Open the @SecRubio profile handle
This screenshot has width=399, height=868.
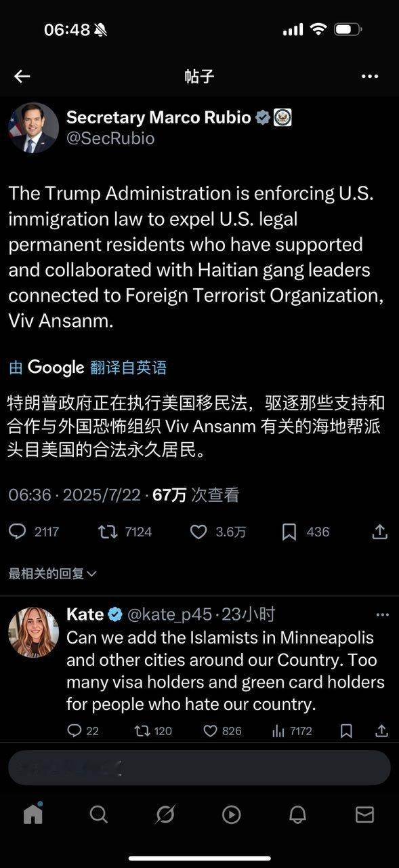tap(110, 138)
